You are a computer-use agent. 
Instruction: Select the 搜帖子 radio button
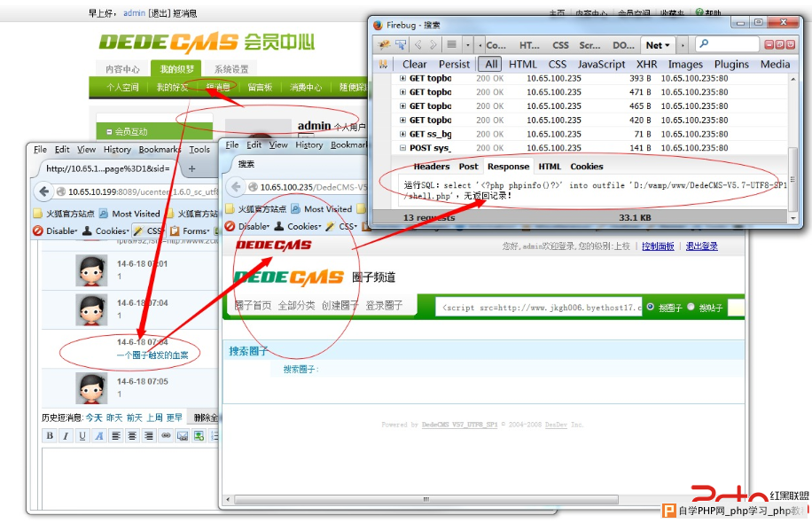pos(691,307)
